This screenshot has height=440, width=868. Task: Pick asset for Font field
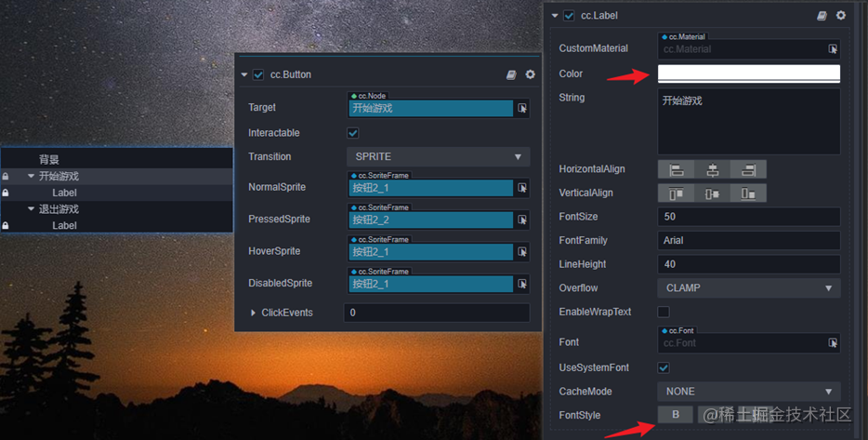point(833,343)
